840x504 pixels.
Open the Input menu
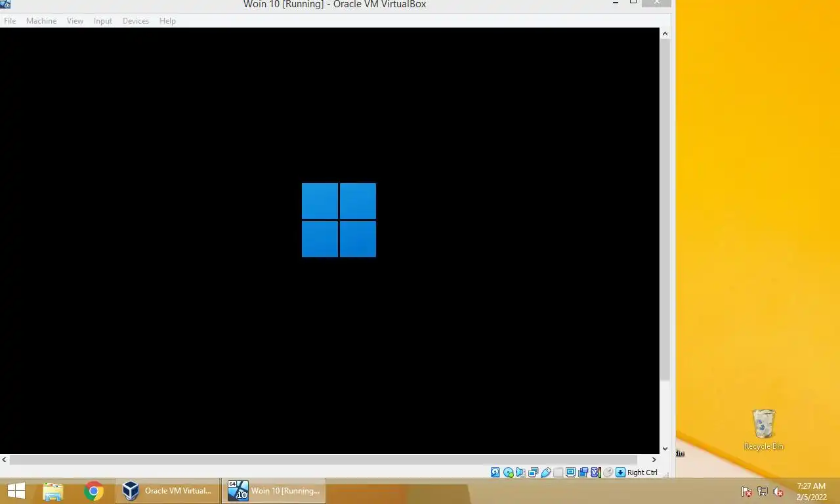[103, 21]
